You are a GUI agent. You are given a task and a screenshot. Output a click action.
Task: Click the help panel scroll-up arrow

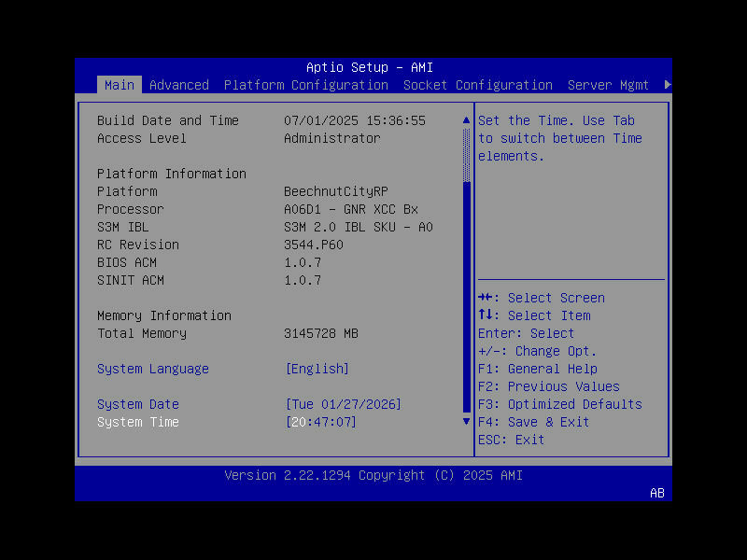(x=465, y=119)
